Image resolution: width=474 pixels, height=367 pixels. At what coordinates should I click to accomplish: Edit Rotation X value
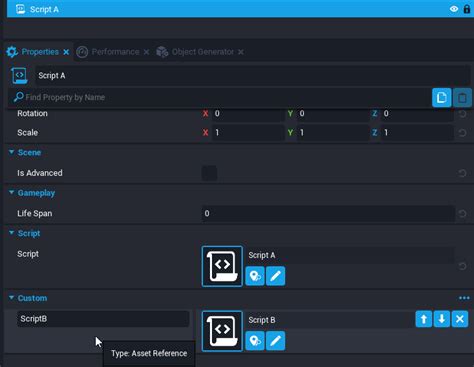(248, 114)
